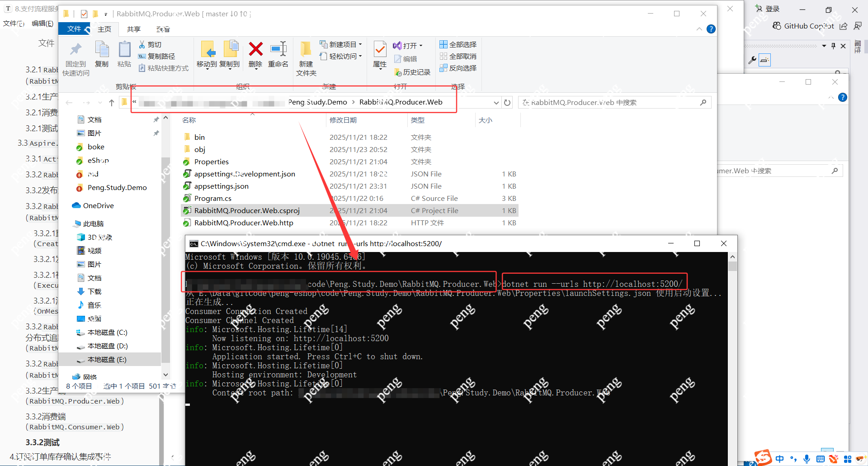The width and height of the screenshot is (868, 466).
Task: Collapse the Explorer ribbon with the chevron
Action: [x=699, y=29]
